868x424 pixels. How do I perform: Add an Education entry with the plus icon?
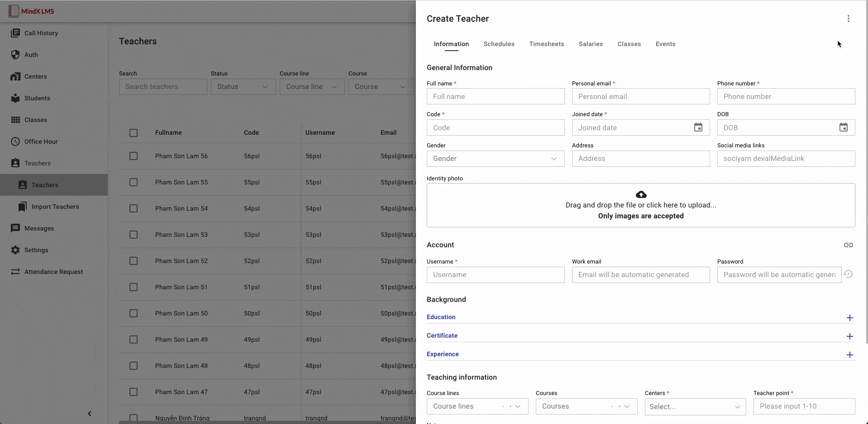[849, 318]
